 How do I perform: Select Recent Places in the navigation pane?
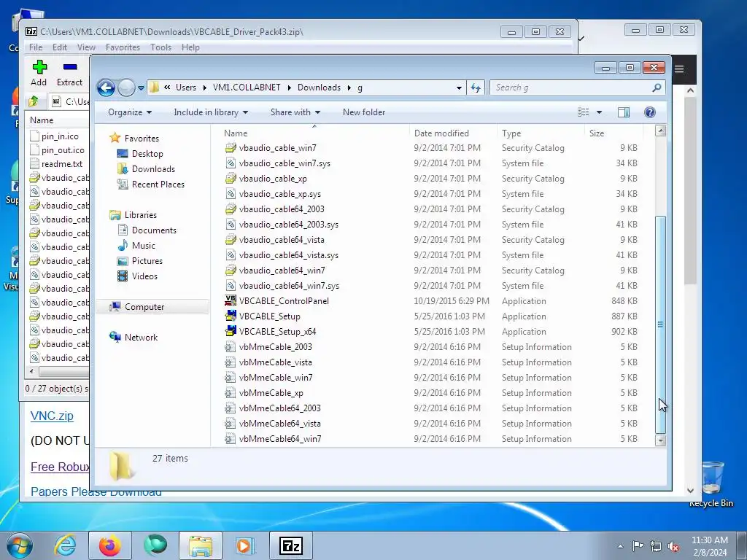158,184
